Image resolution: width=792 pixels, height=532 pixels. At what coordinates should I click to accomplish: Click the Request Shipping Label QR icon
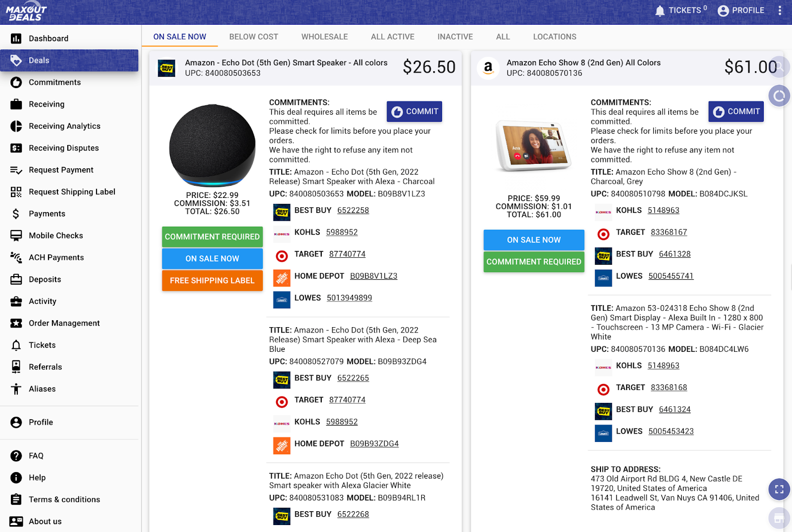[x=16, y=192]
